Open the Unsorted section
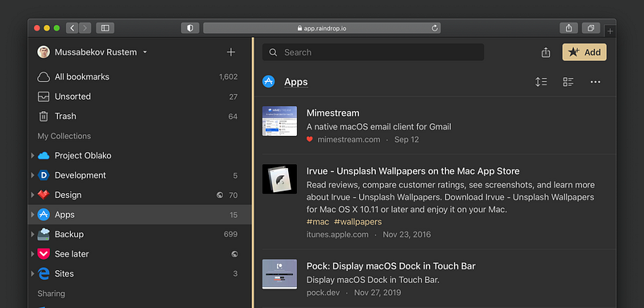The height and width of the screenshot is (308, 644). [x=139, y=97]
